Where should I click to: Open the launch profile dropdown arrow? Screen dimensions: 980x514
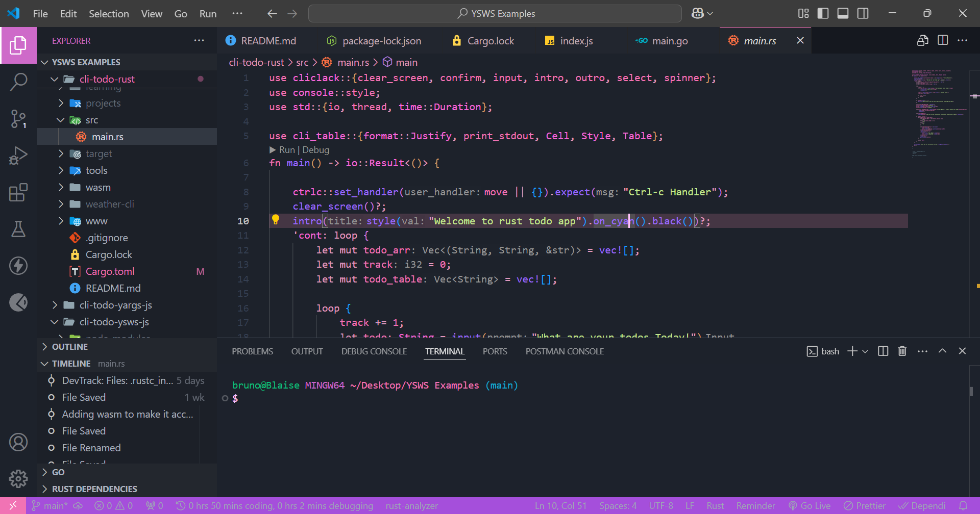click(x=865, y=351)
